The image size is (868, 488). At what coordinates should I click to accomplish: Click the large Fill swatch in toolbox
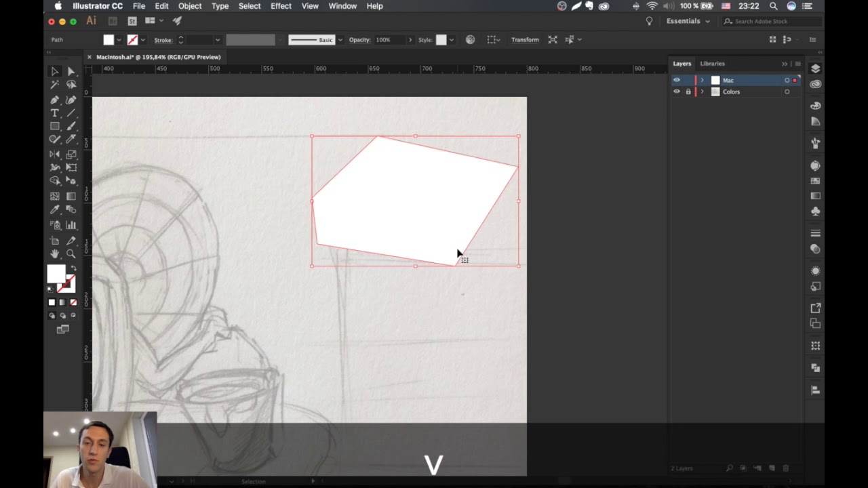pos(56,274)
